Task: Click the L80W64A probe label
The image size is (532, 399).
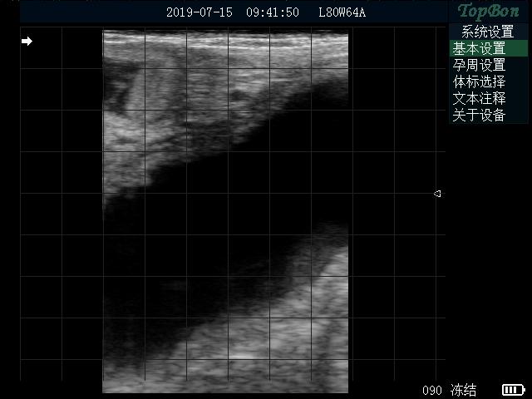Action: coord(342,12)
